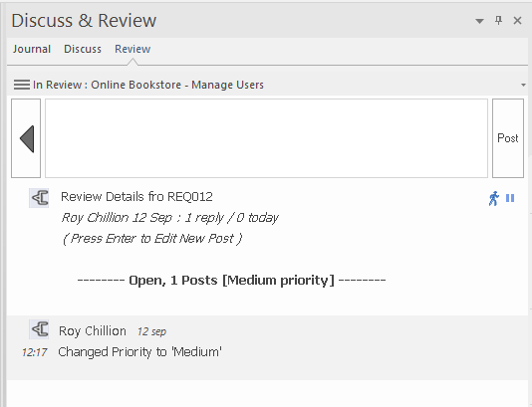
Task: Click the blue pause bars icon
Action: point(510,198)
